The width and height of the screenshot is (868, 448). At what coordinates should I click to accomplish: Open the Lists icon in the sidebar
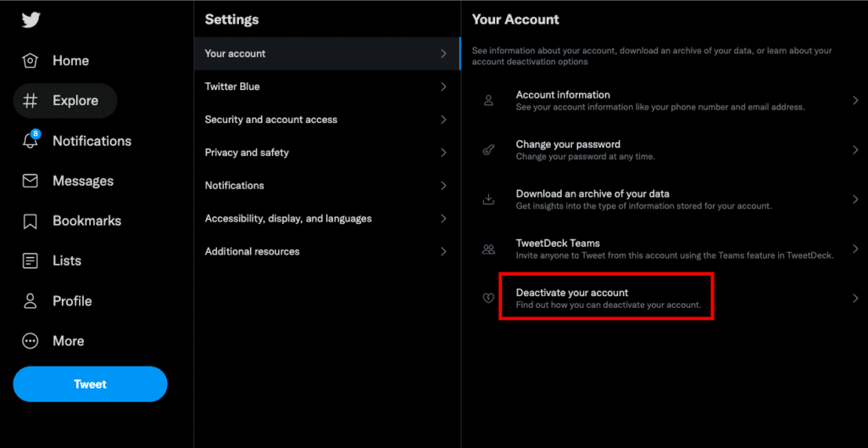tap(30, 261)
